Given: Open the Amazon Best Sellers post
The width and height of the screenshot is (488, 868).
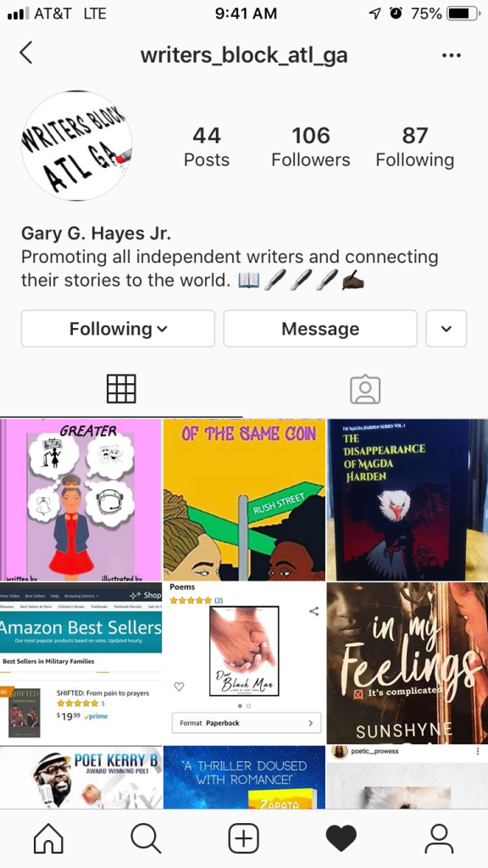Looking at the screenshot, I should pyautogui.click(x=80, y=663).
